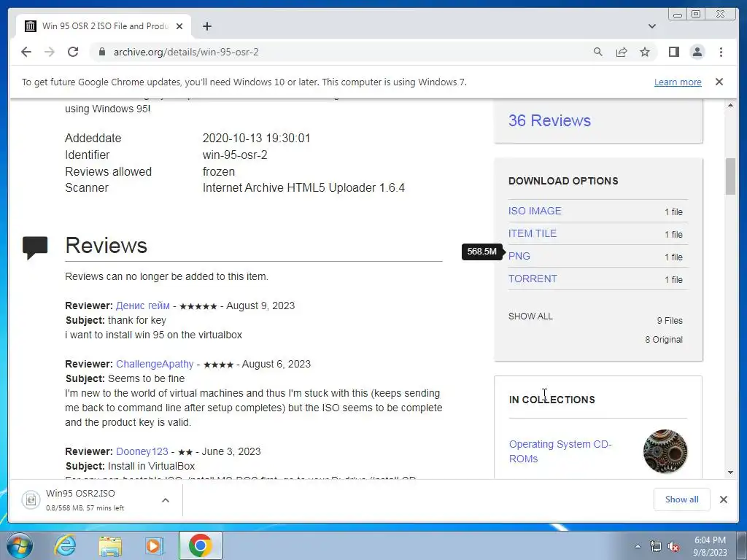Reload the archive.org page
Screen dimensions: 747x560
[x=73, y=52]
